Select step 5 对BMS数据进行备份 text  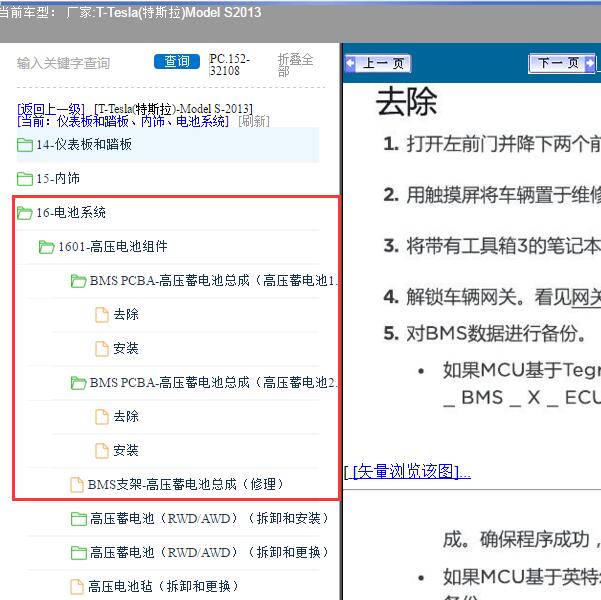(496, 334)
